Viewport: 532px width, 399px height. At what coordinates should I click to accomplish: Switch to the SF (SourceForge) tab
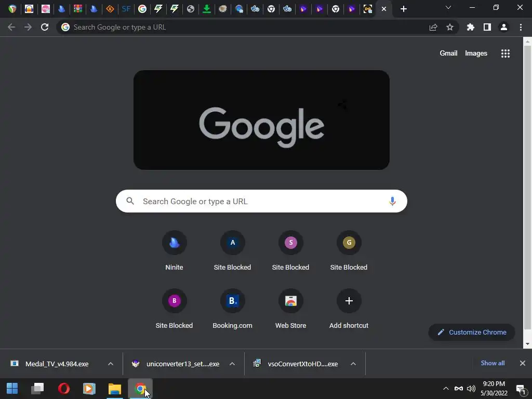(x=126, y=9)
